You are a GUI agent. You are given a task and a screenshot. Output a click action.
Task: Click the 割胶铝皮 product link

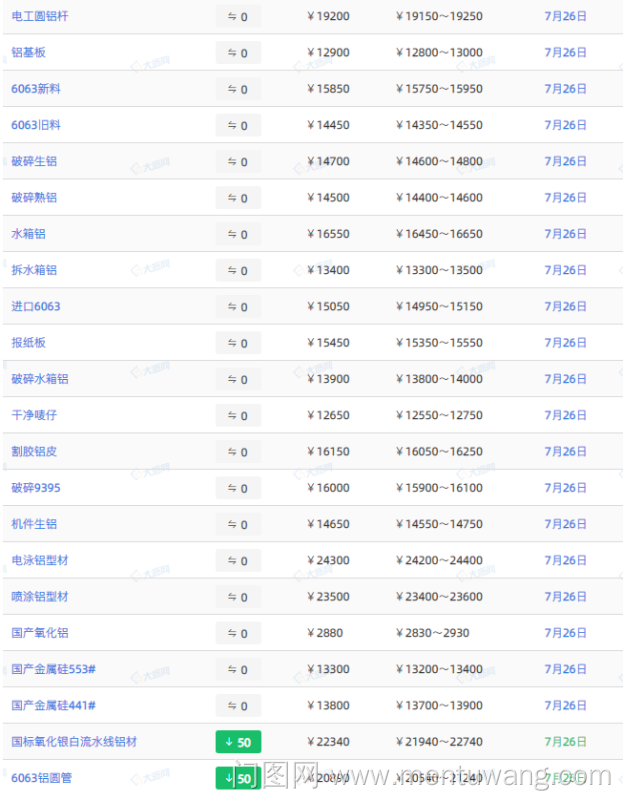tap(34, 451)
